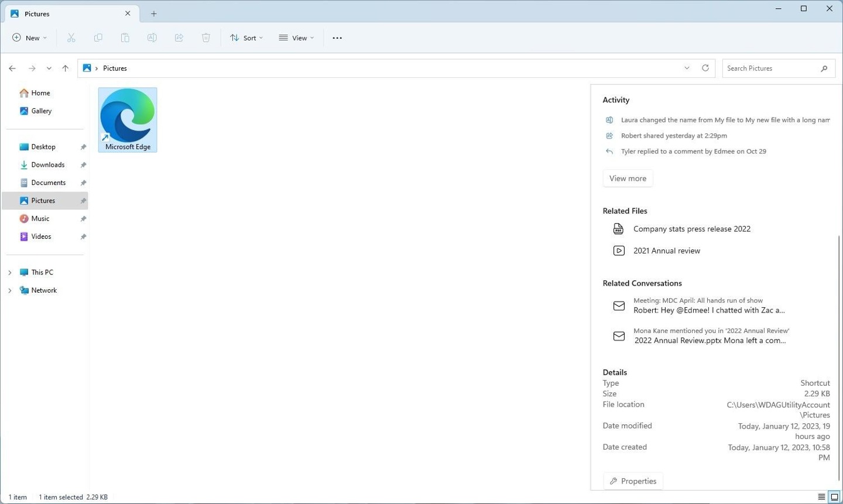The height and width of the screenshot is (504, 843).
Task: Open the Sort dropdown
Action: (x=246, y=37)
